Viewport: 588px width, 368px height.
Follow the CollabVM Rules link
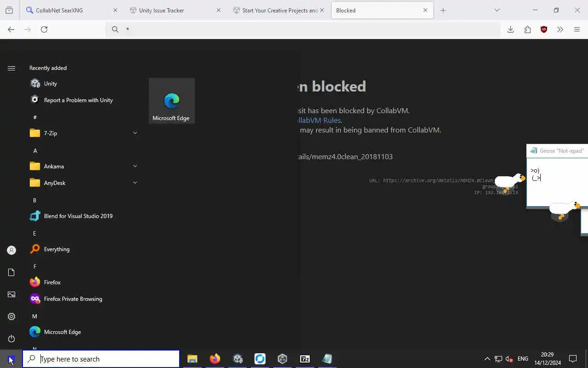click(x=319, y=120)
